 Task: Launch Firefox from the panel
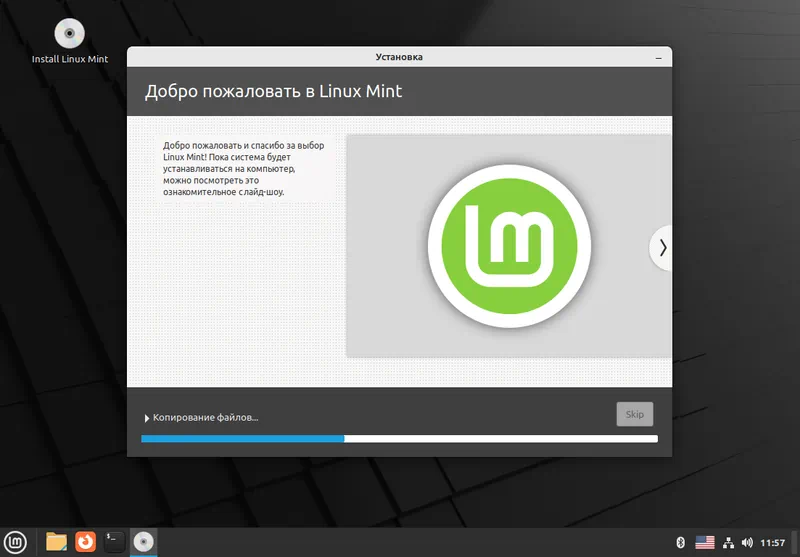pos(85,542)
